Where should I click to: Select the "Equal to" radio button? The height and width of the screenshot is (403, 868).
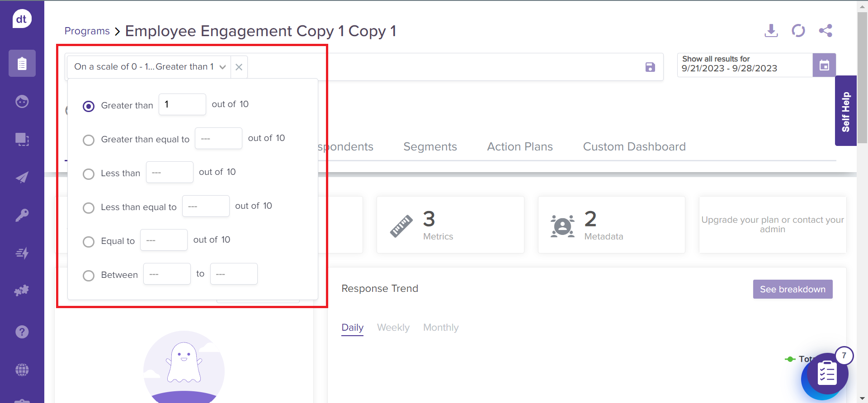point(89,242)
